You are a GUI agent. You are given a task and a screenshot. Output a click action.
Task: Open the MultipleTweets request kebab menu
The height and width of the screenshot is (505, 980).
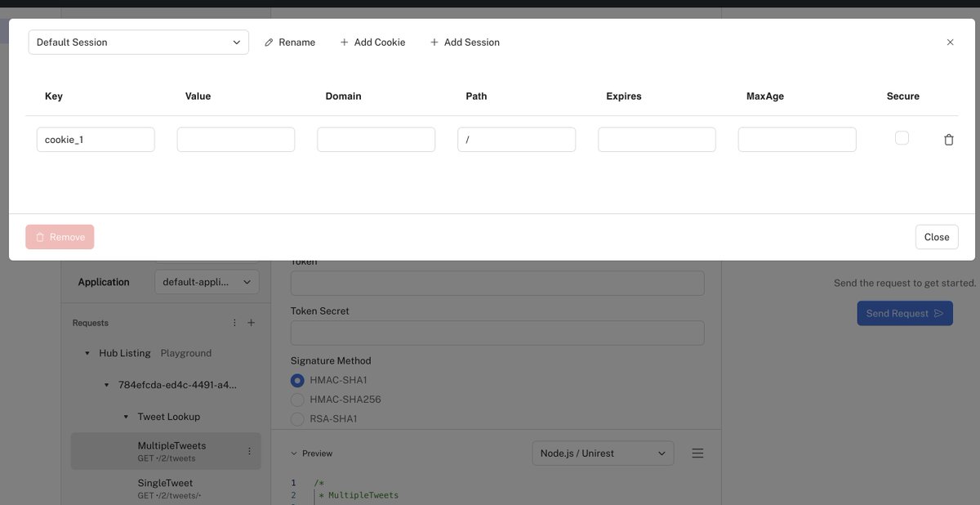click(250, 450)
